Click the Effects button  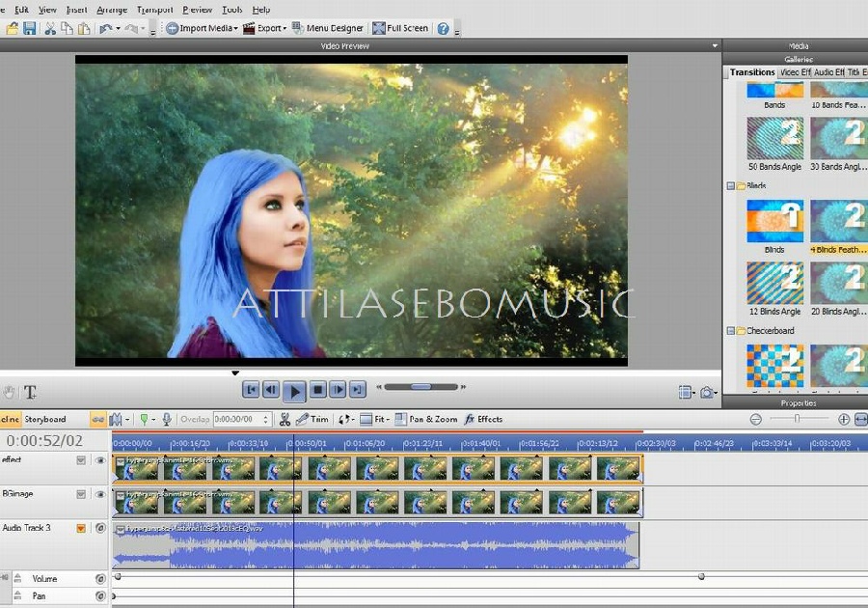484,419
